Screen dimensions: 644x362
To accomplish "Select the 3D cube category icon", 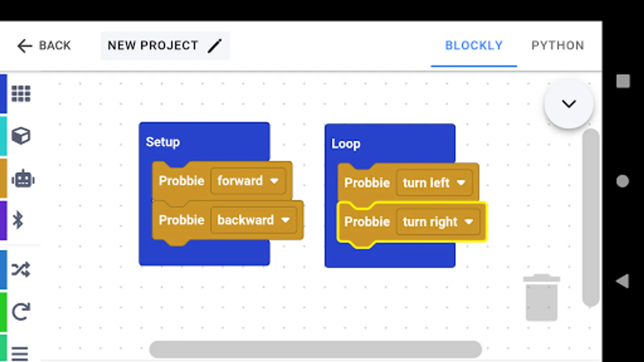I will coord(21,136).
